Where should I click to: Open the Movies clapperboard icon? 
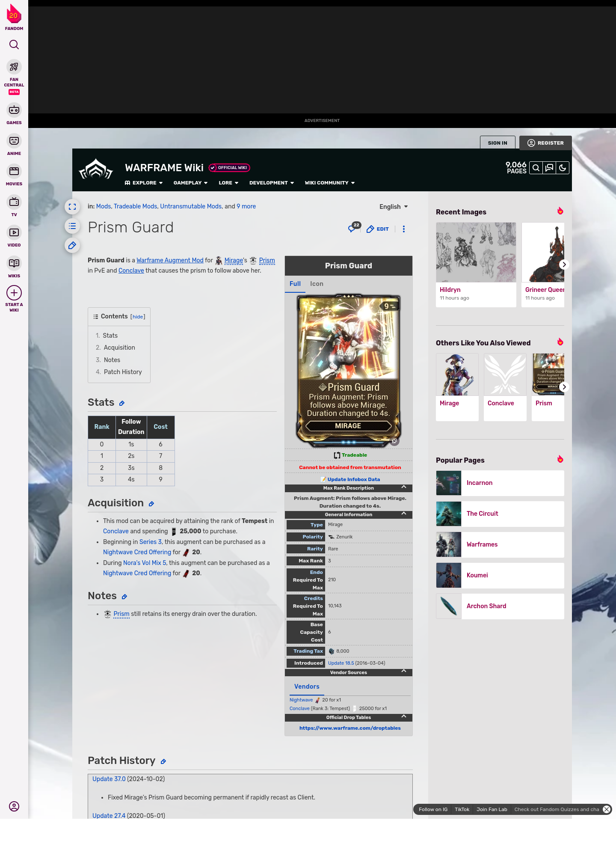pyautogui.click(x=14, y=171)
